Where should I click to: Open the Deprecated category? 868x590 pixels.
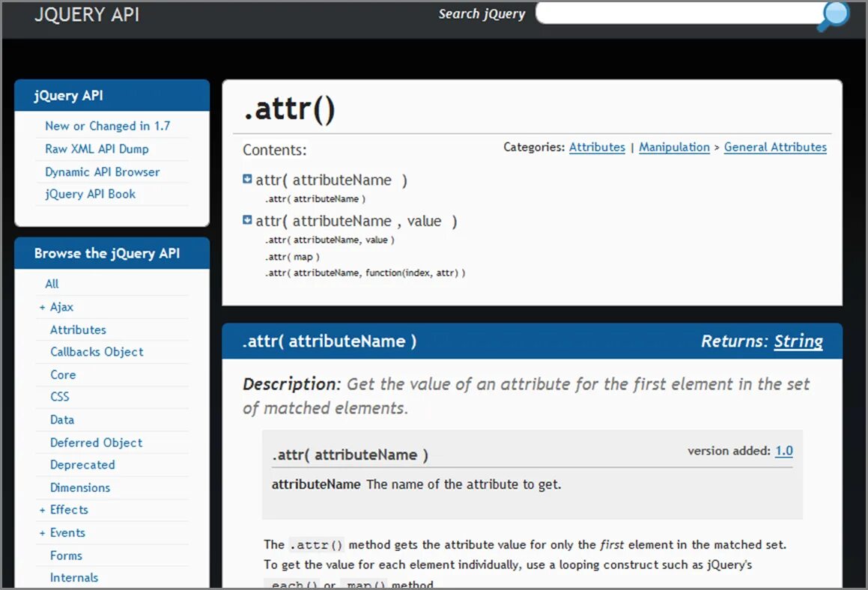point(82,465)
